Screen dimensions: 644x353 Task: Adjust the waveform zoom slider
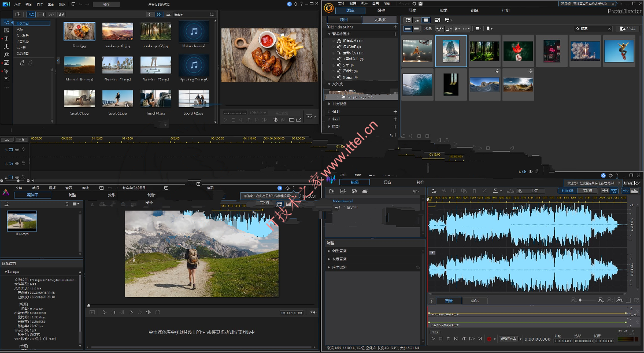[x=587, y=300]
